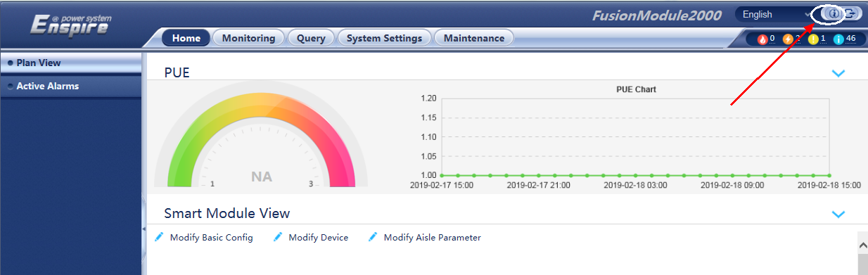Click the 2019-02-17 15:00 axis label
Screen dimensions: 868x275
point(442,186)
